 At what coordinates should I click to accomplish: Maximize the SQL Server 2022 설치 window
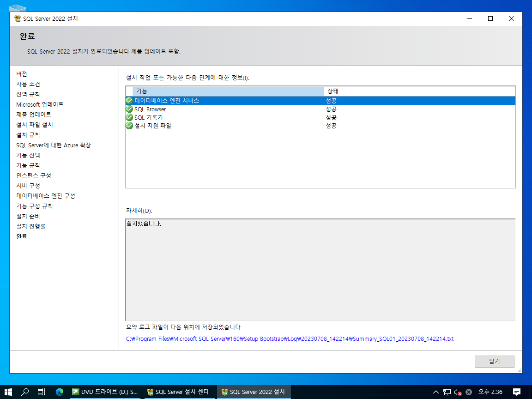click(x=490, y=18)
